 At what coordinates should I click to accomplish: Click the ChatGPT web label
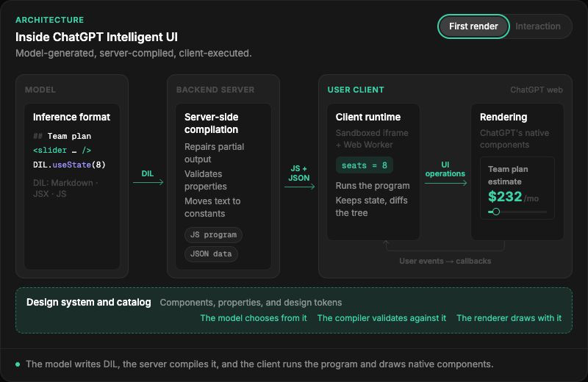pos(537,90)
